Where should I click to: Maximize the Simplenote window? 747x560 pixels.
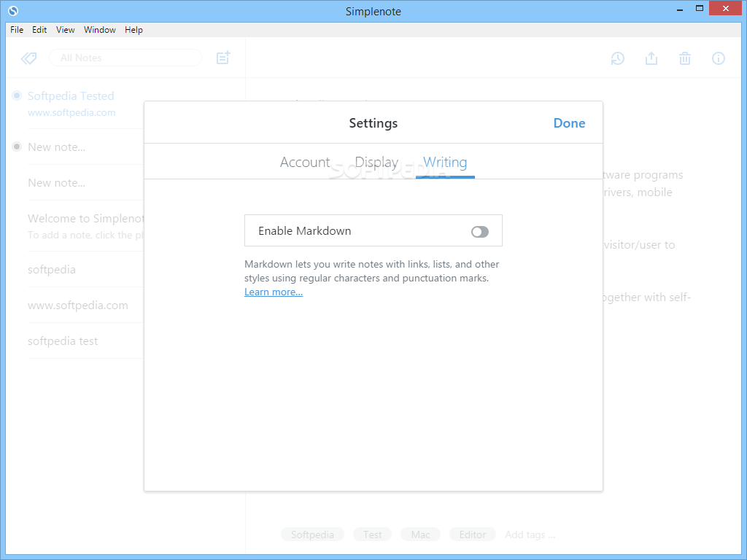coord(700,8)
